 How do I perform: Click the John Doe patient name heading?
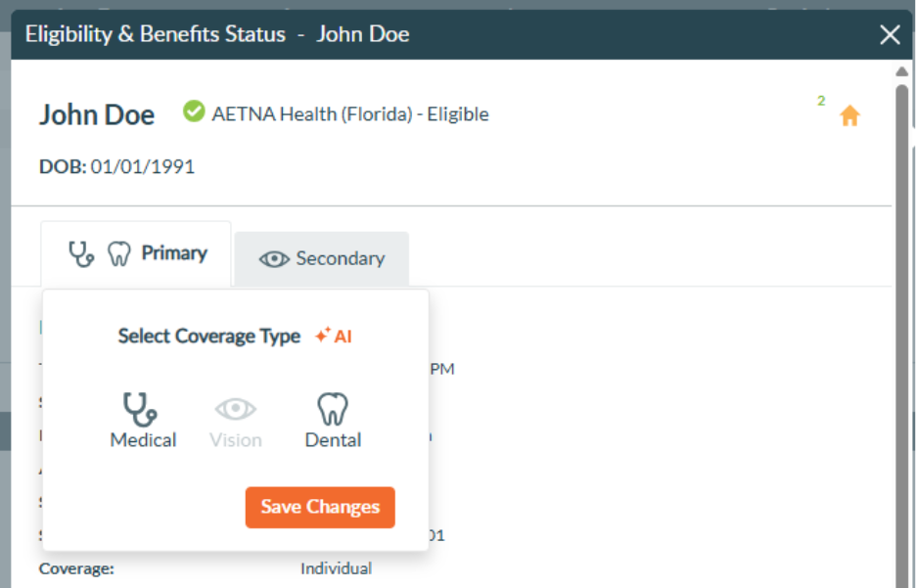click(x=97, y=114)
